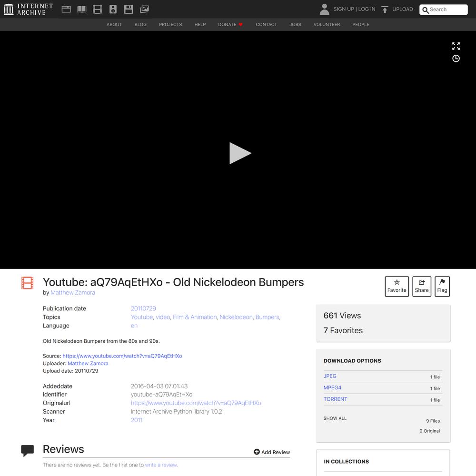Toggle fullscreen video view icon

coord(456,46)
